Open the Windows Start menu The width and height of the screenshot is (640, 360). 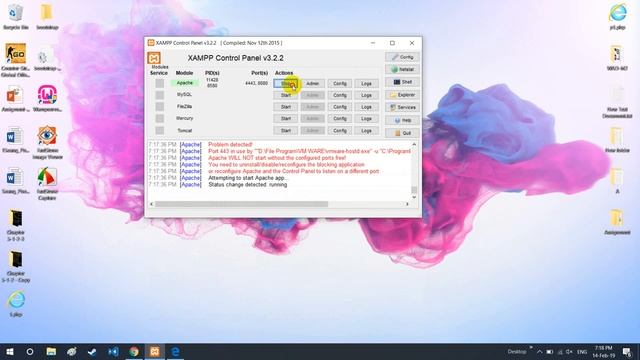coord(10,351)
